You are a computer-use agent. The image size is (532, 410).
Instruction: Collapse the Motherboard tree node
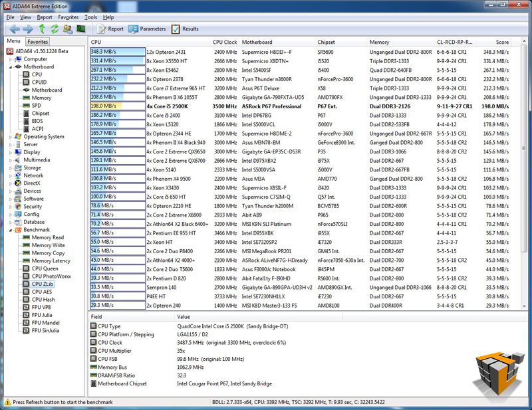11,67
